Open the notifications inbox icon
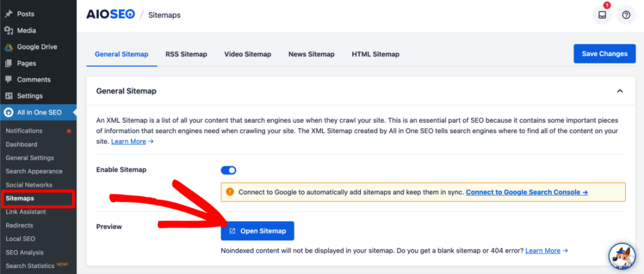The image size is (644, 274). pos(602,15)
